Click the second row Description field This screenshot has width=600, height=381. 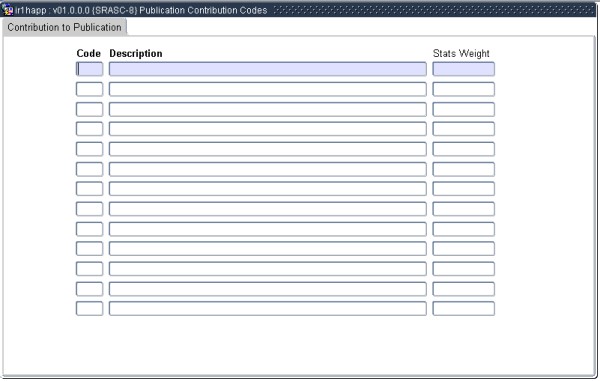(267, 89)
